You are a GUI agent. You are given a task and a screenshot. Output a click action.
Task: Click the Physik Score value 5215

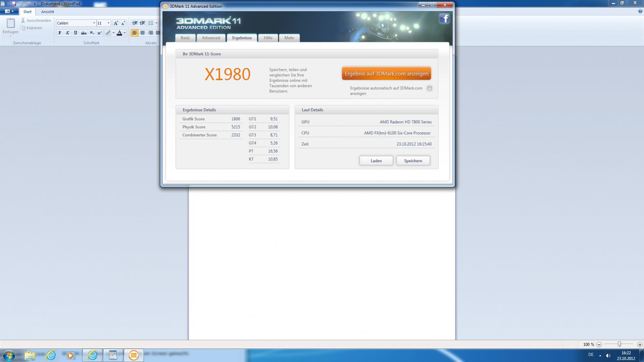pos(236,127)
